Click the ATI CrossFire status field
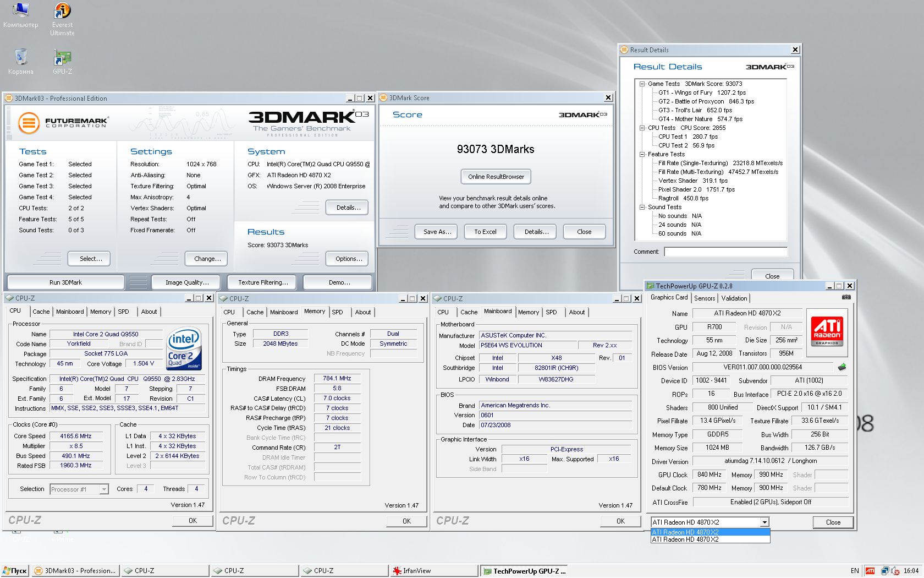Viewport: 924px width, 578px height. pos(770,502)
